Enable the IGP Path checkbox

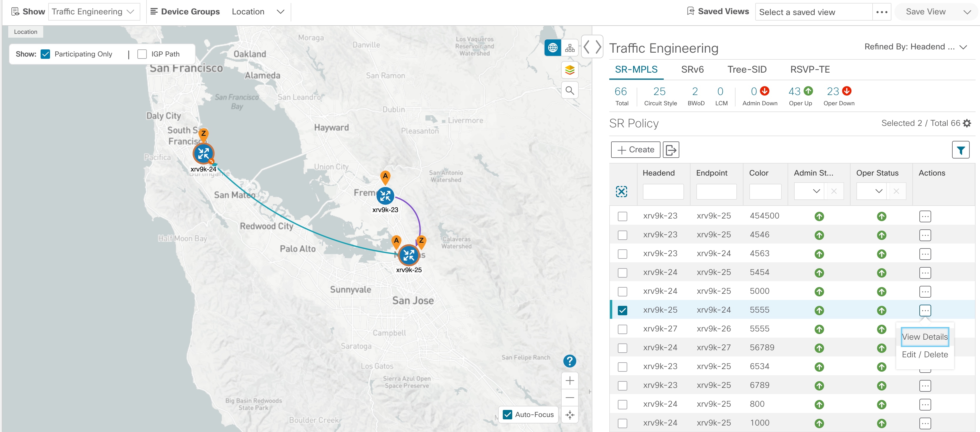tap(142, 54)
